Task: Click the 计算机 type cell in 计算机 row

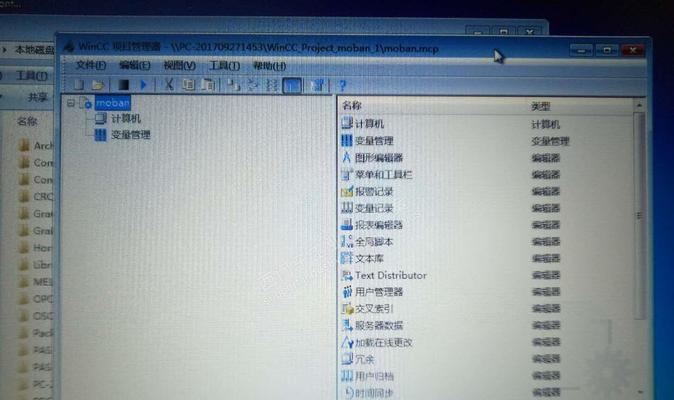Action: tap(545, 124)
